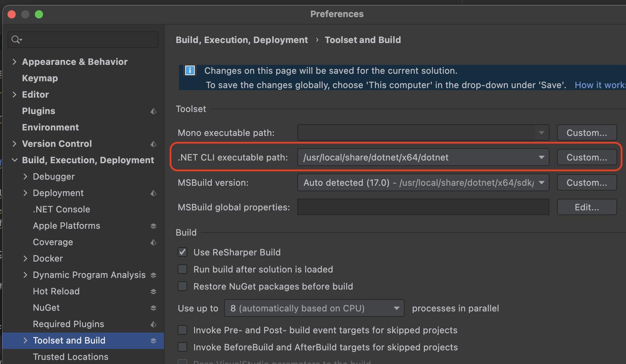The width and height of the screenshot is (626, 364).
Task: Click the layer icon next to Apple Platforms
Action: 153,226
